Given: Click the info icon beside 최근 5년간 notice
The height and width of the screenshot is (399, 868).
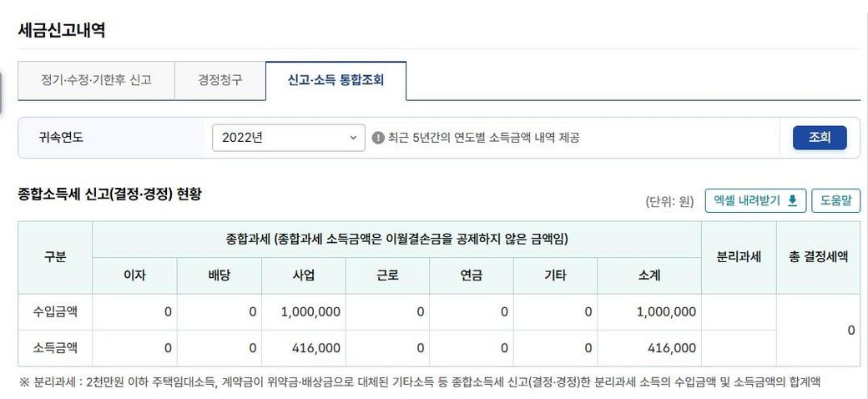Looking at the screenshot, I should (x=378, y=138).
